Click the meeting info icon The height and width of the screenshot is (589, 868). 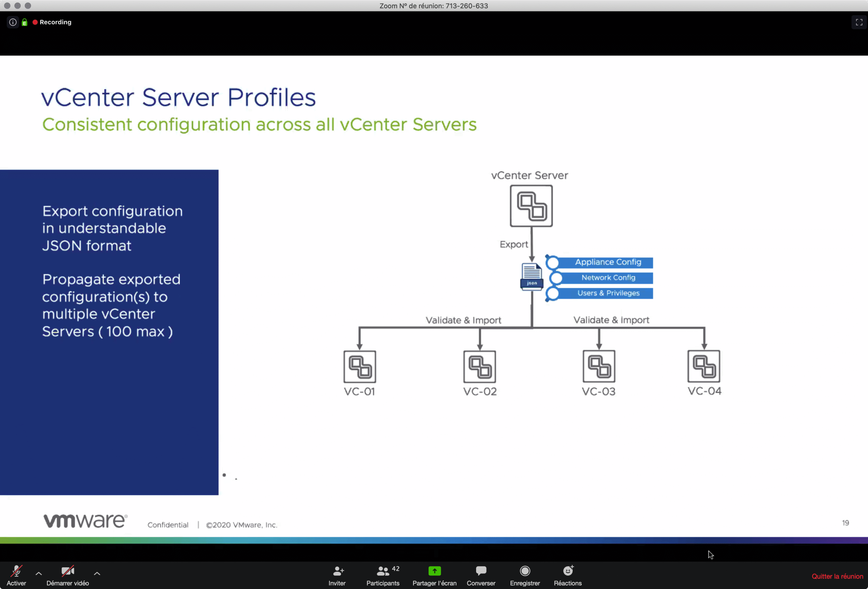coord(13,22)
